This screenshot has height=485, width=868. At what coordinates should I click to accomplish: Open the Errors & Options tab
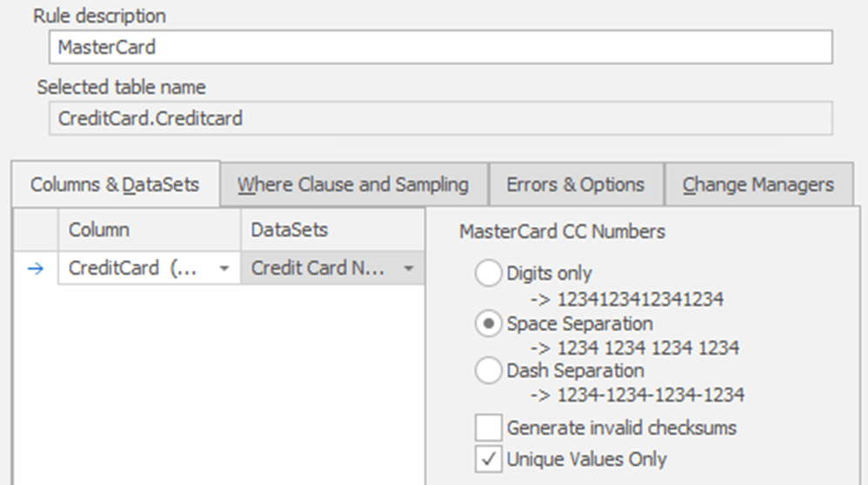point(576,185)
